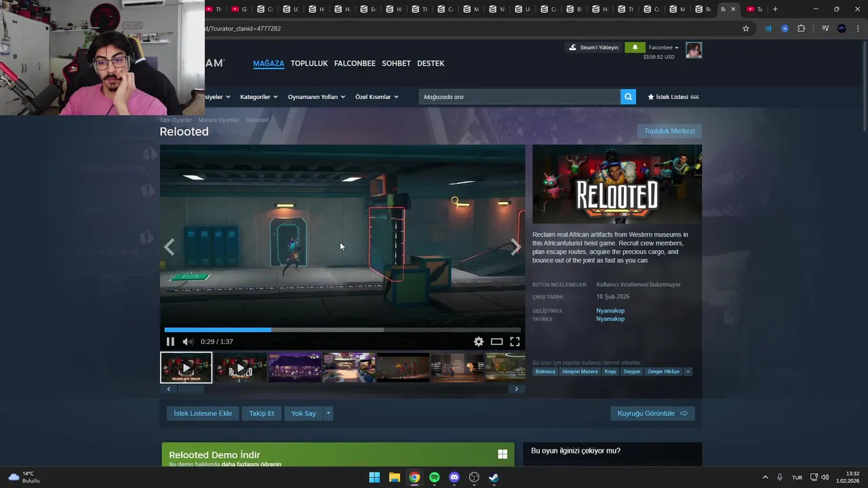
Task: Expand the Kategoriler dropdown
Action: (259, 97)
